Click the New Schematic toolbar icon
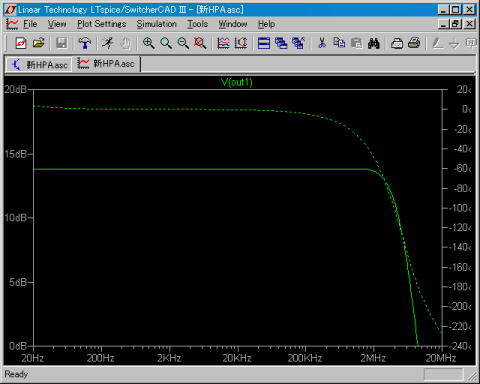The height and width of the screenshot is (384, 480). pos(21,43)
